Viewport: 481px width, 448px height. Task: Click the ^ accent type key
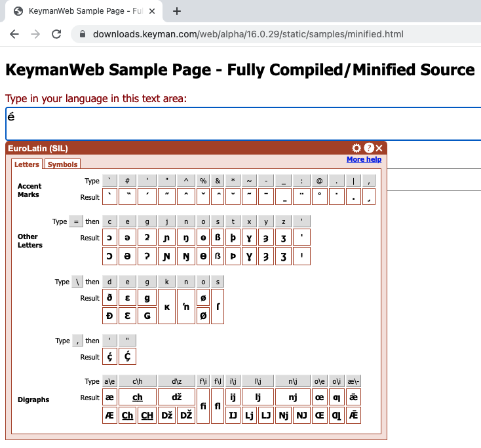pos(186,181)
